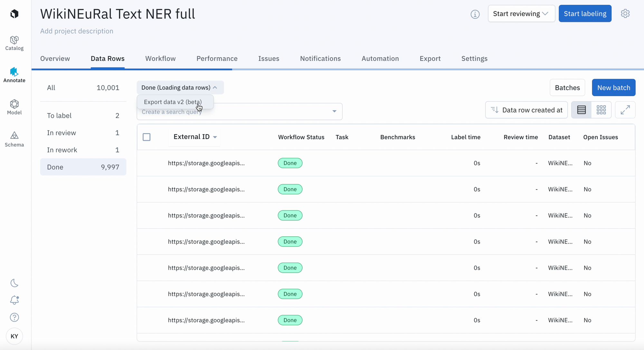Open notifications bell icon
The image size is (644, 350).
[14, 300]
